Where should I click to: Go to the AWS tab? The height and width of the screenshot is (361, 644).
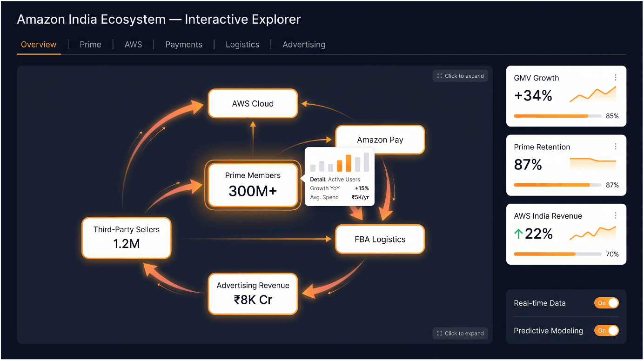pyautogui.click(x=133, y=45)
